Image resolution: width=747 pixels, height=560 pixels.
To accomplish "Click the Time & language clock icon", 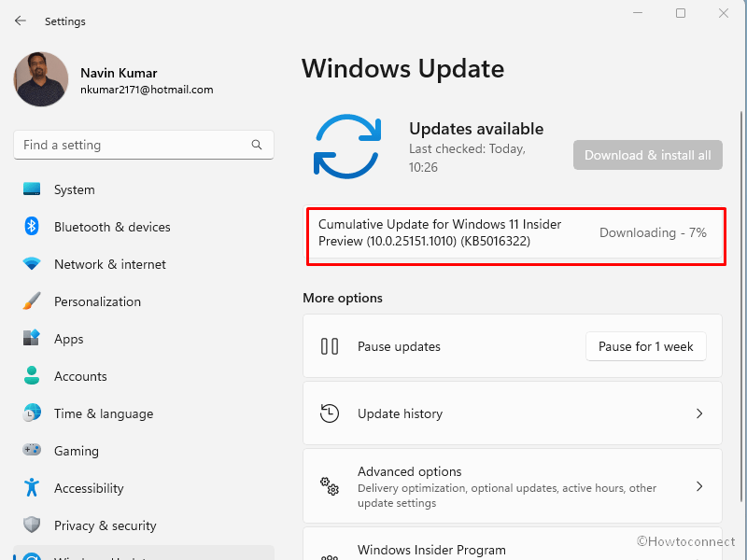I will point(31,413).
